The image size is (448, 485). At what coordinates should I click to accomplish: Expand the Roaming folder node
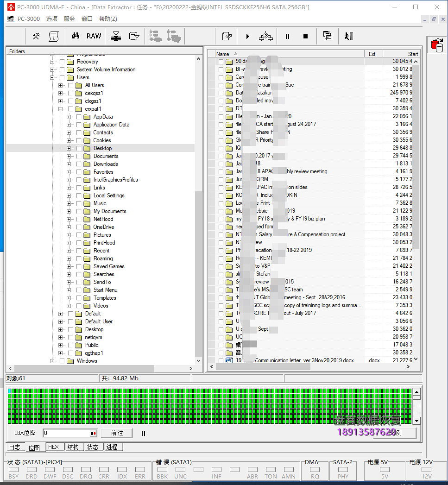pos(69,258)
